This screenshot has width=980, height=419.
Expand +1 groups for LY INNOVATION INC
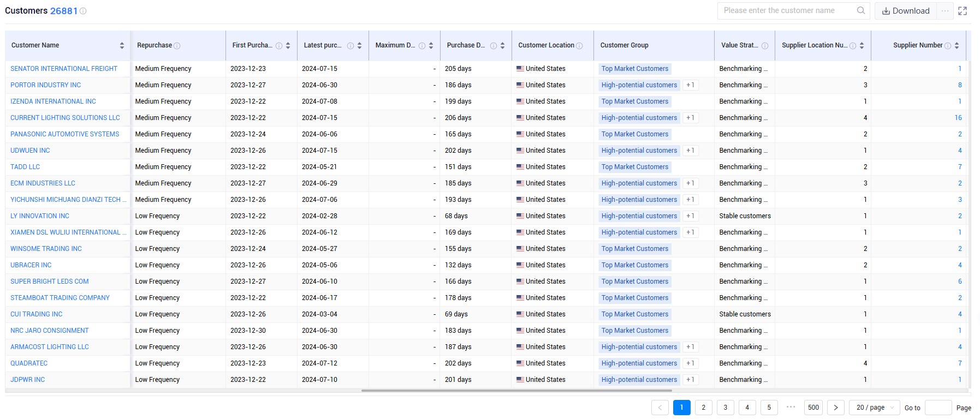point(691,216)
